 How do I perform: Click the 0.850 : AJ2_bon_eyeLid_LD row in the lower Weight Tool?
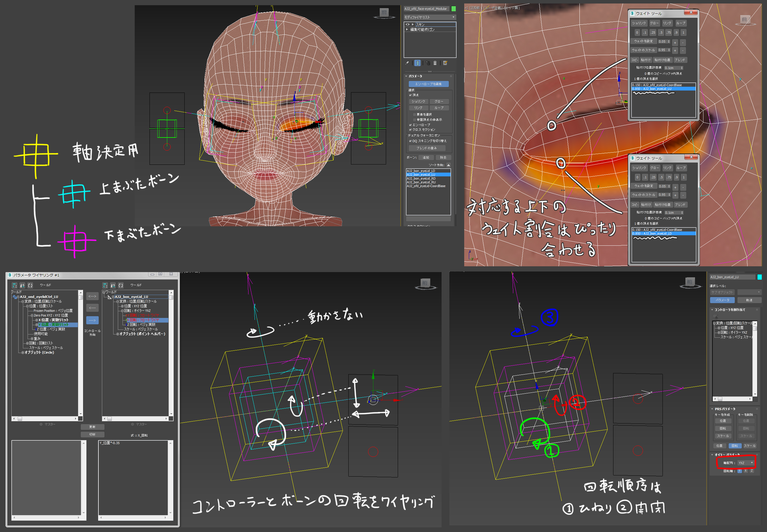point(664,234)
